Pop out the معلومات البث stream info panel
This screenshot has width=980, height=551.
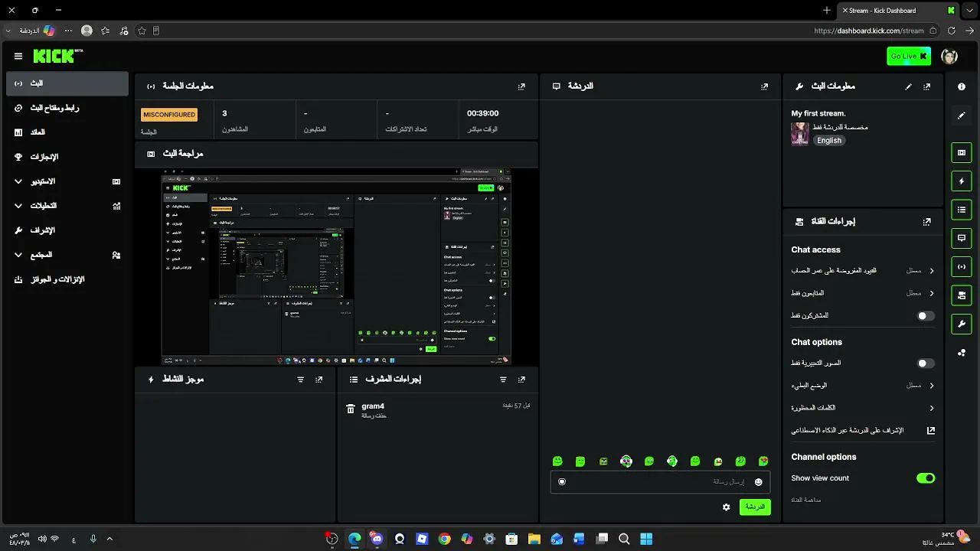927,86
